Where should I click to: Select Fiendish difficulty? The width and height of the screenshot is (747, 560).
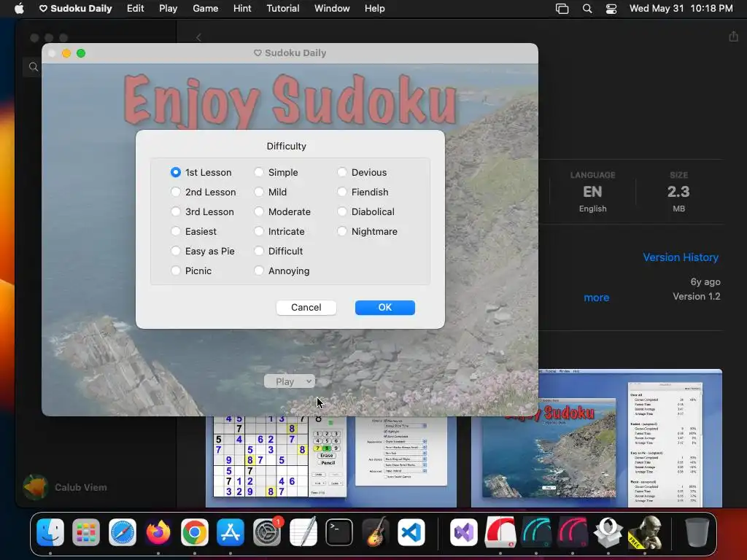pyautogui.click(x=341, y=192)
